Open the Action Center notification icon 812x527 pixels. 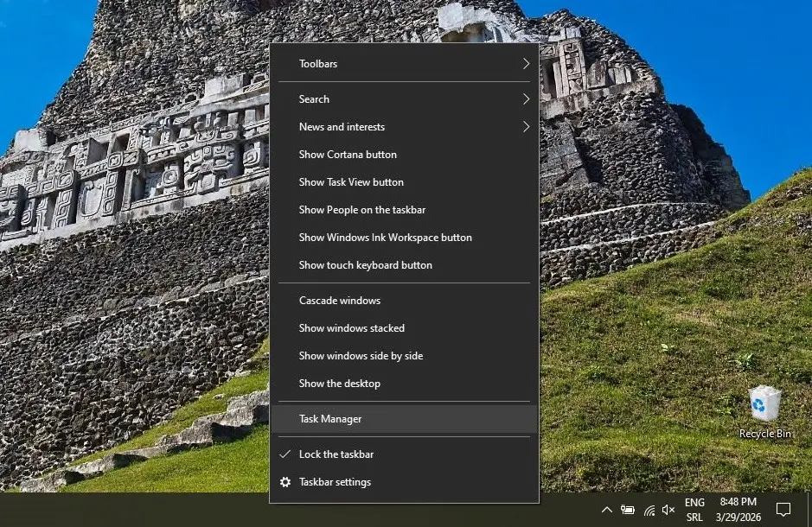click(x=783, y=510)
